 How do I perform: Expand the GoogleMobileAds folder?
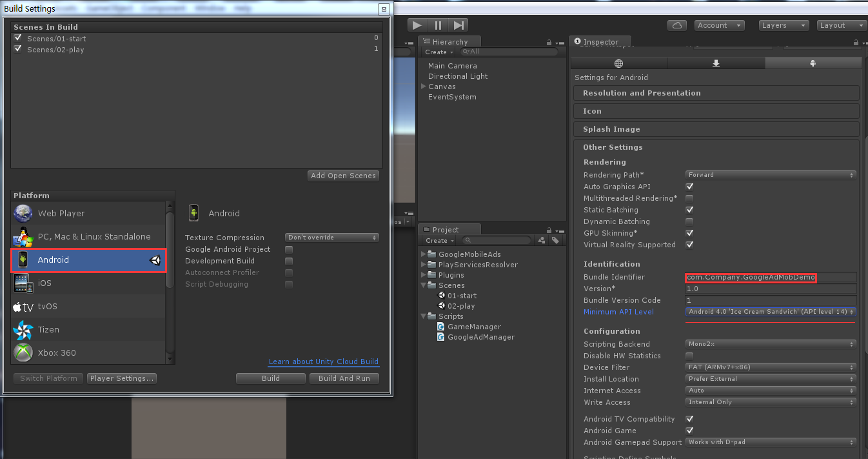click(x=424, y=254)
